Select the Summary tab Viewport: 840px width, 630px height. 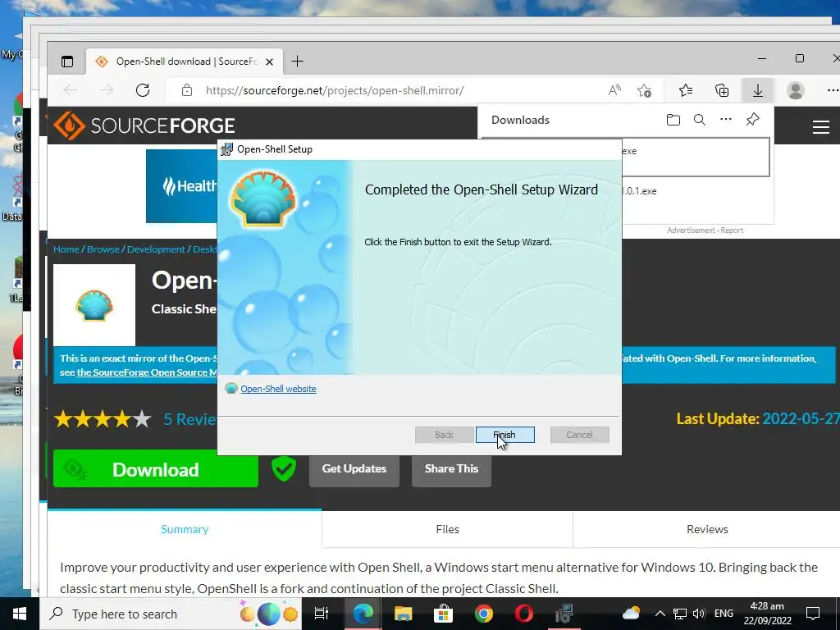[185, 529]
